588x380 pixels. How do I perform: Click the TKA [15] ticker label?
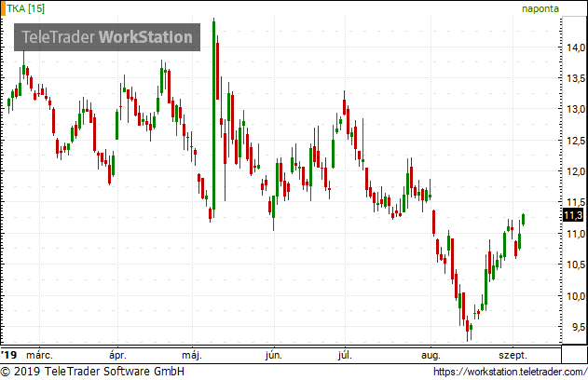[x=25, y=8]
